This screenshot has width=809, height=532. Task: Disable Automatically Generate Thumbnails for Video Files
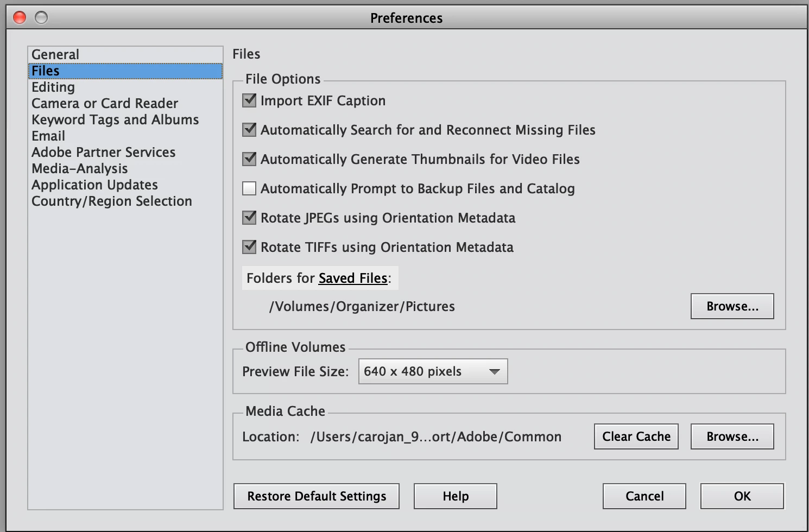[x=249, y=159]
